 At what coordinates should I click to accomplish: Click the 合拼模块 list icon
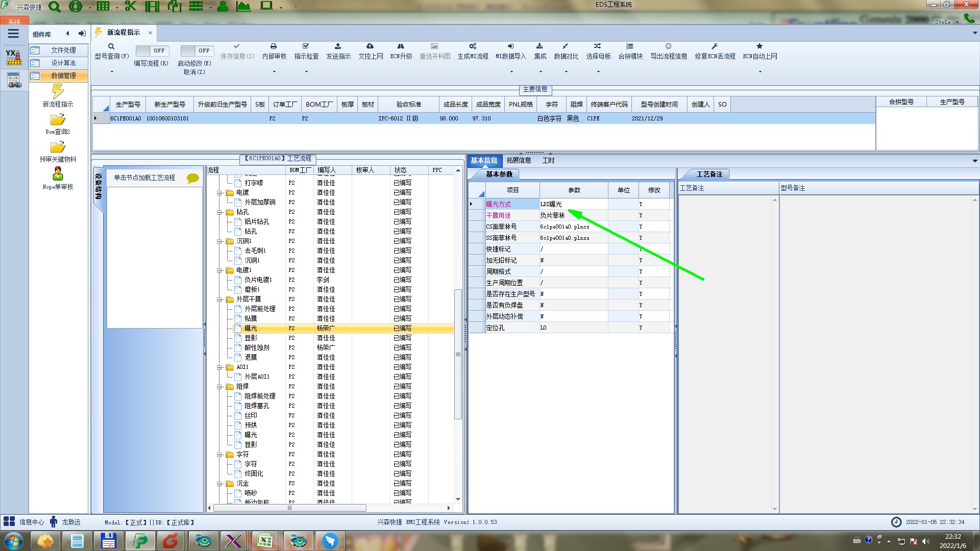click(630, 46)
